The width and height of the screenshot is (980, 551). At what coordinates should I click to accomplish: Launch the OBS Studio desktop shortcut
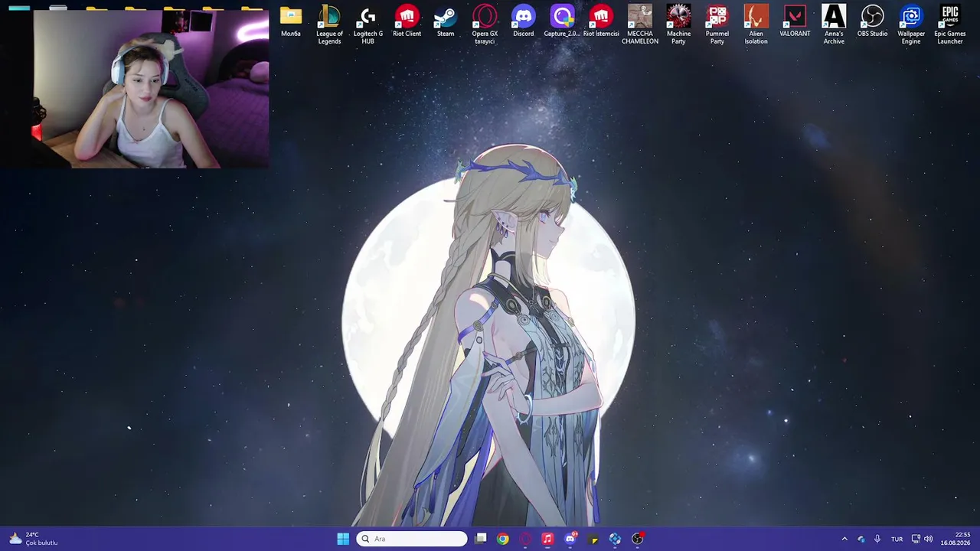click(x=873, y=21)
